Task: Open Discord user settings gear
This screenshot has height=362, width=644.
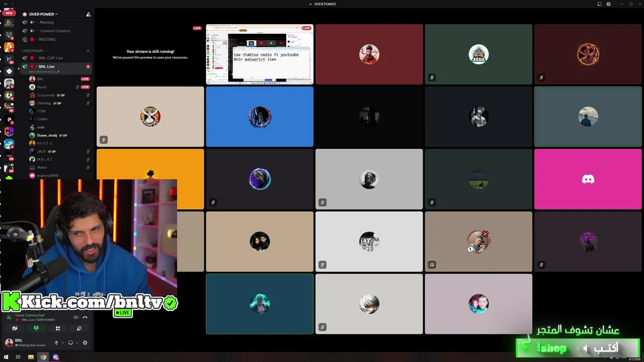Action: (x=85, y=343)
